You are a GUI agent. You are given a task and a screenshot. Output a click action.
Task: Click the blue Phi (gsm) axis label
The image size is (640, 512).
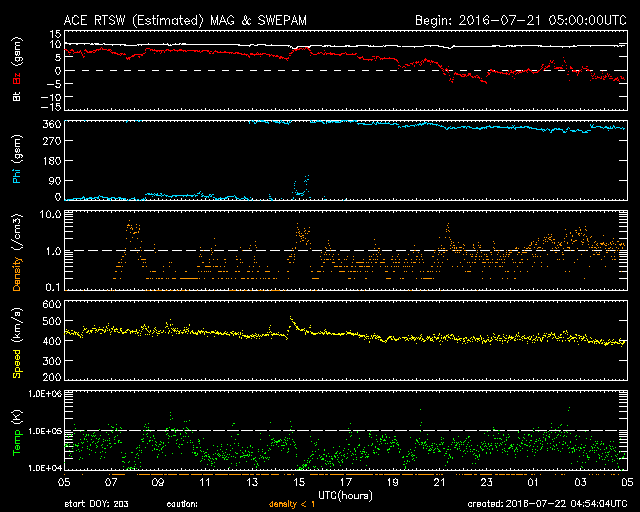16,160
